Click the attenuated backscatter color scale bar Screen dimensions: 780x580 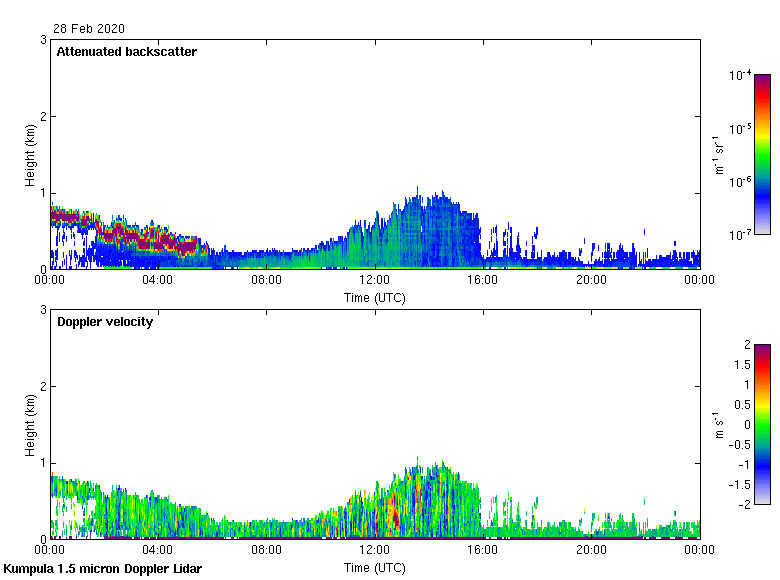point(762,154)
